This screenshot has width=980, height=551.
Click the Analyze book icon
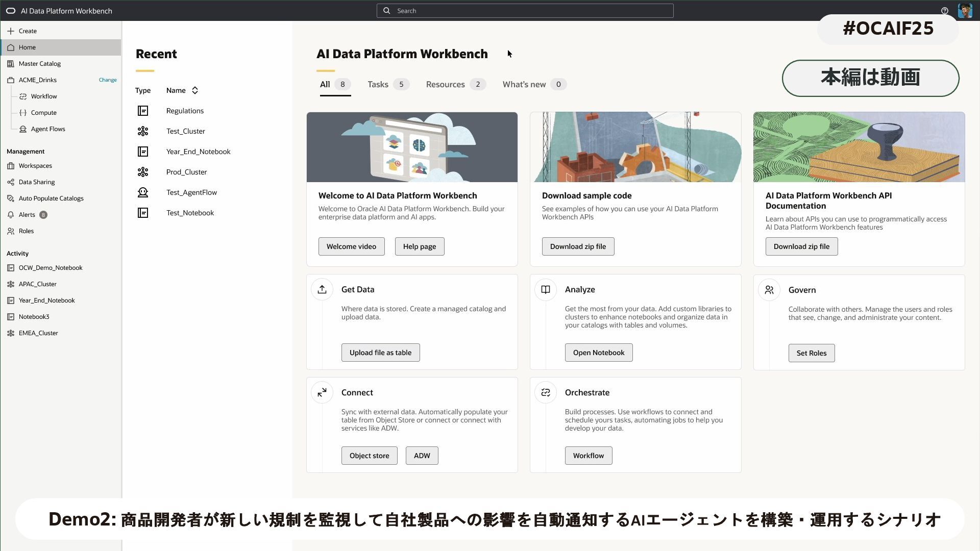pyautogui.click(x=546, y=290)
